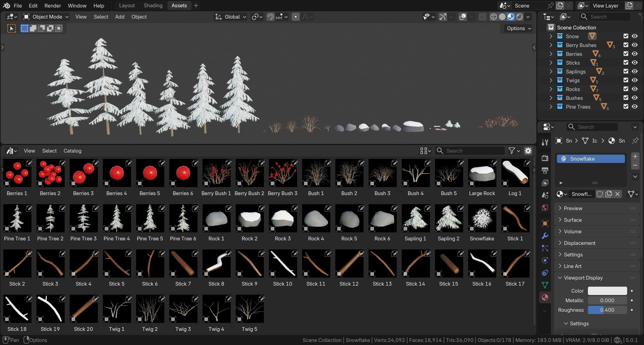Hide the Pine Trees collection eye
Viewport: 644px width, 345px height.
pyautogui.click(x=635, y=107)
